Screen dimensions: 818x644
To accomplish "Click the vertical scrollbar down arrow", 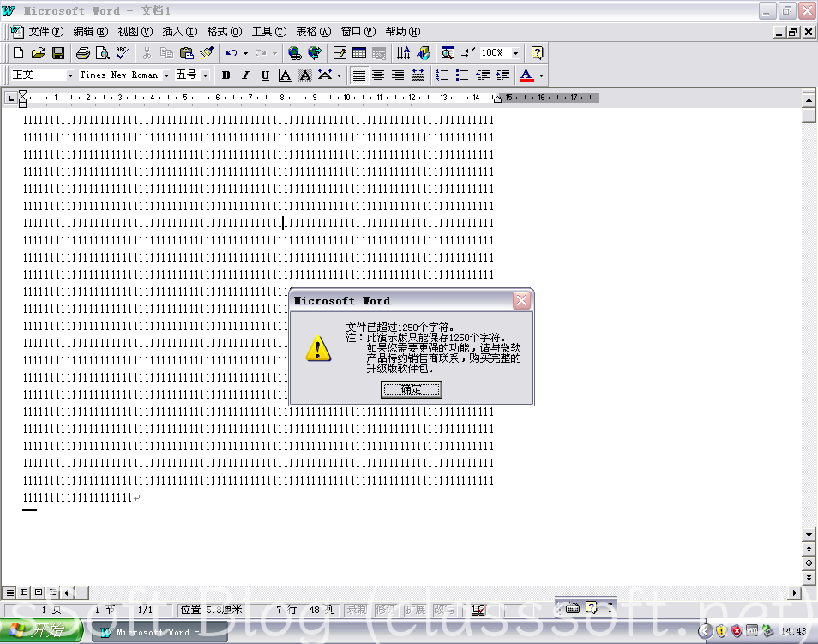I will pos(809,533).
